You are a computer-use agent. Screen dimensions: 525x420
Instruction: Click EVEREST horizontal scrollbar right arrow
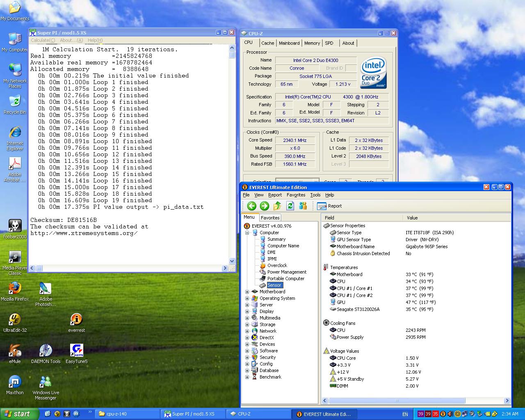(507, 400)
